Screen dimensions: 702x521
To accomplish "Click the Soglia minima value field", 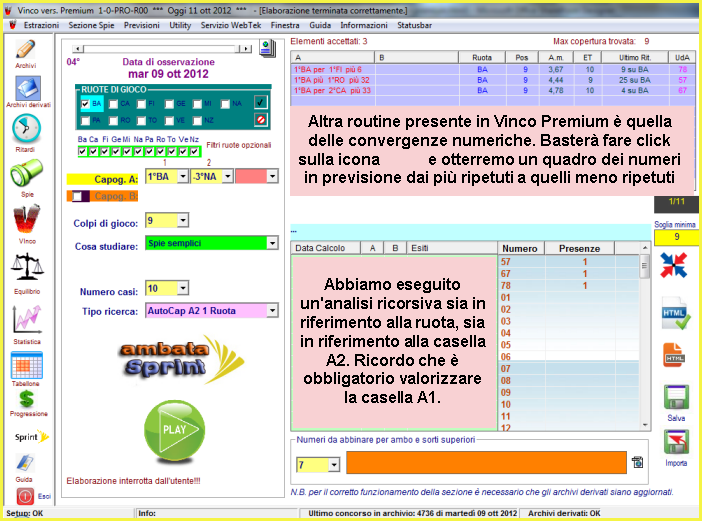I will (x=676, y=237).
